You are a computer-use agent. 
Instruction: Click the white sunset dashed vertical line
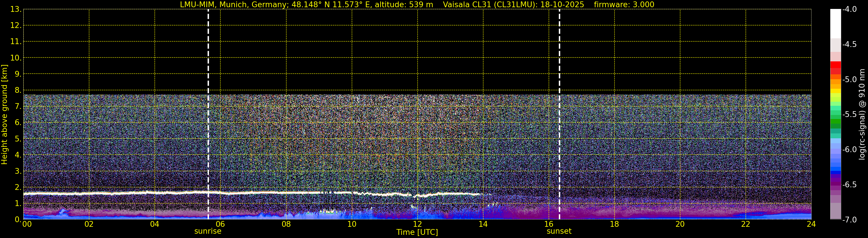tap(559, 101)
